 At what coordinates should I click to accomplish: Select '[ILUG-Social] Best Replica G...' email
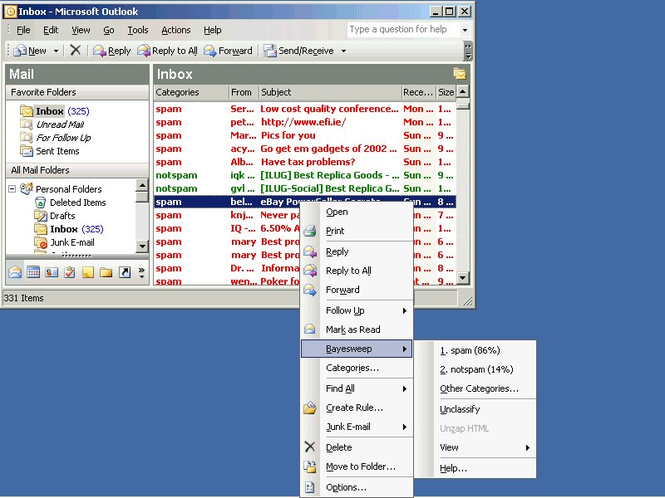tap(305, 188)
